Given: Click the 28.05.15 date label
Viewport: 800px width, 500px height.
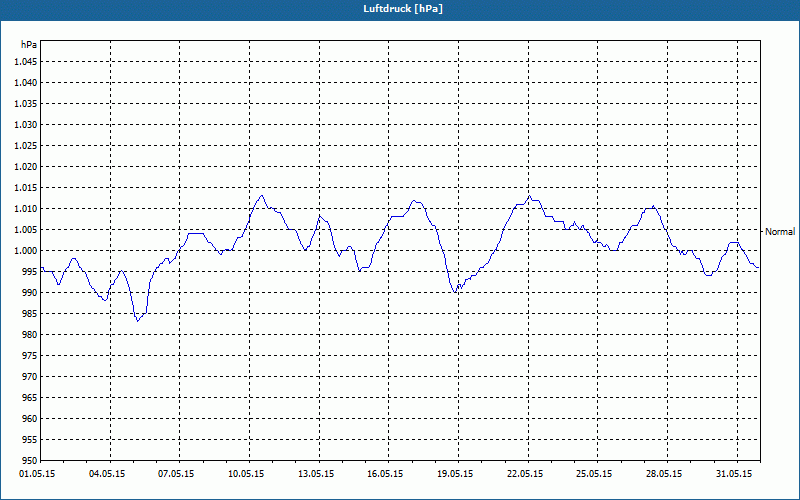Looking at the screenshot, I should pyautogui.click(x=665, y=474).
